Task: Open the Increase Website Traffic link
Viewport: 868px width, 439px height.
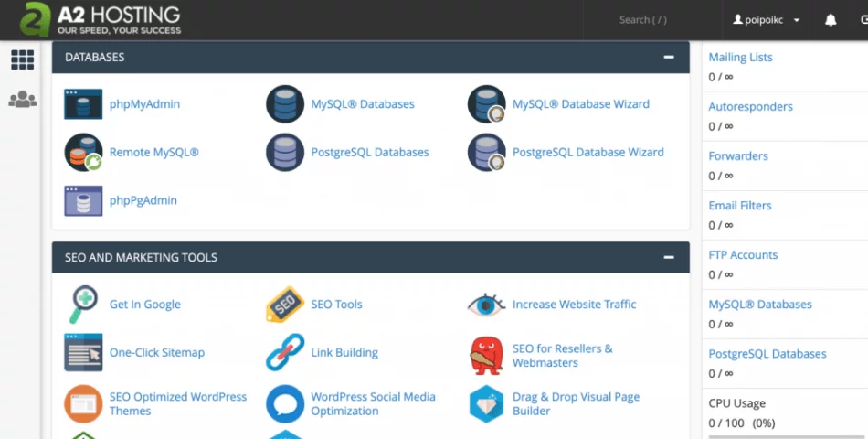Action: [x=574, y=305]
